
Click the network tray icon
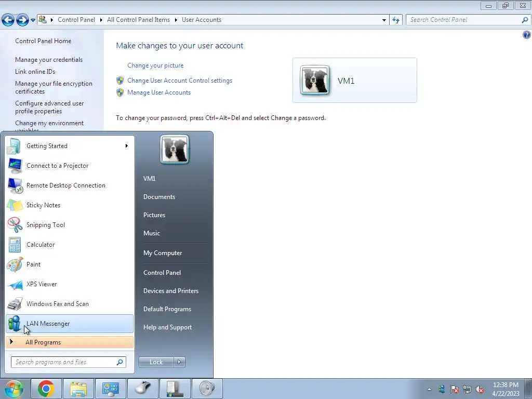[467, 389]
